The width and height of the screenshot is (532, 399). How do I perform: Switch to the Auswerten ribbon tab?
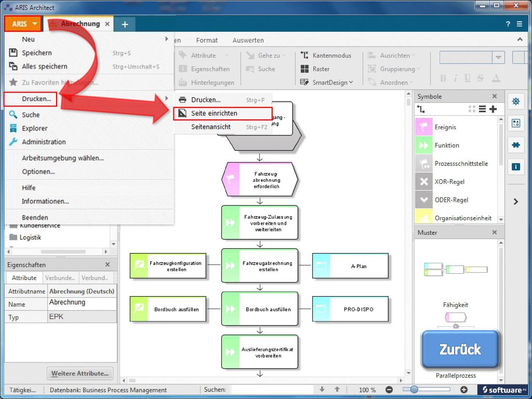tap(248, 40)
